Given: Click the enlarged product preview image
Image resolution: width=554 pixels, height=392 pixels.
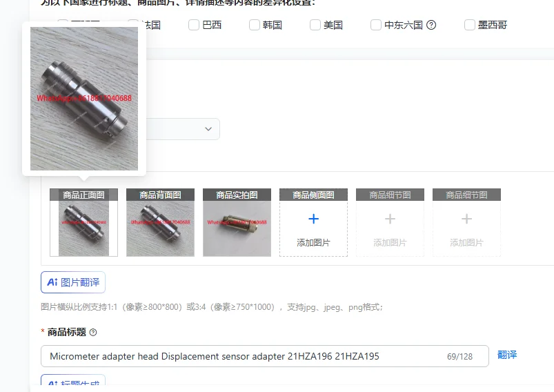Looking at the screenshot, I should click(84, 99).
